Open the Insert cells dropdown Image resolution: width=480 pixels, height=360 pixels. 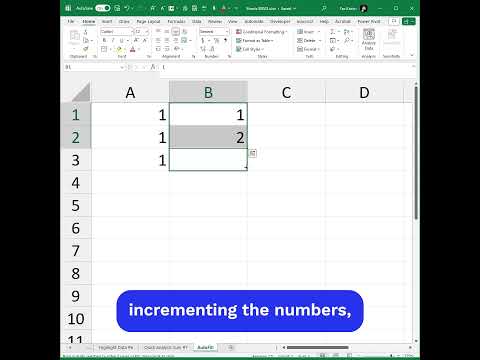(309, 32)
